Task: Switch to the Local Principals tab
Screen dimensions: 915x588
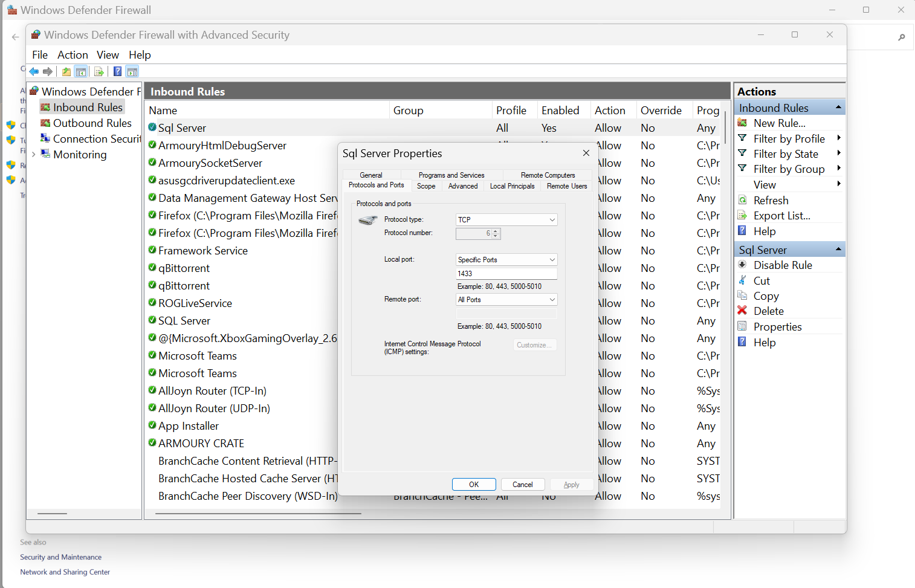Action: pyautogui.click(x=512, y=186)
